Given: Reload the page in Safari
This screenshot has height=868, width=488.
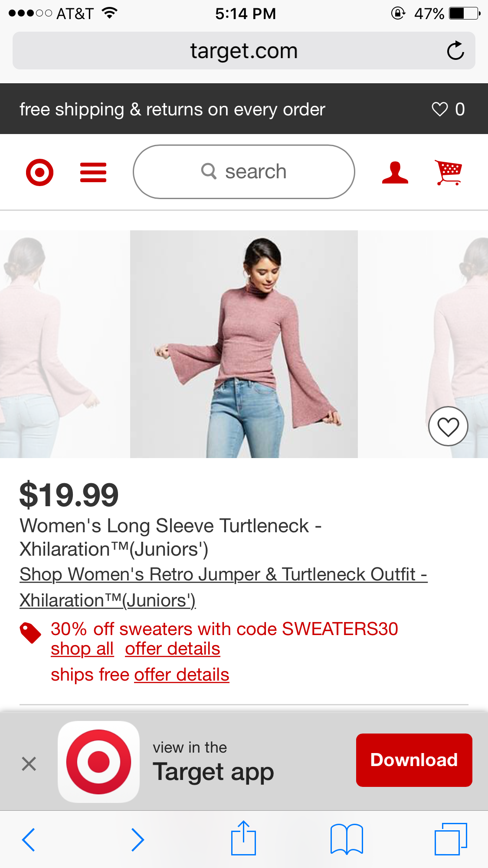Looking at the screenshot, I should [455, 51].
